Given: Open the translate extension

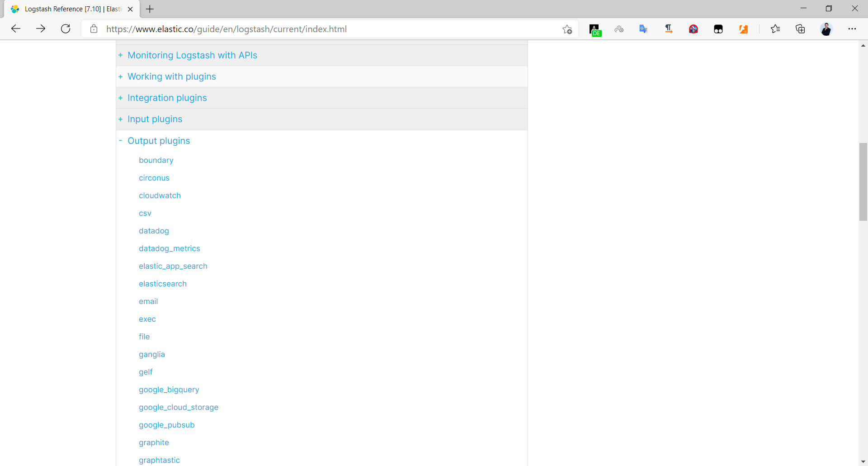Looking at the screenshot, I should [643, 29].
